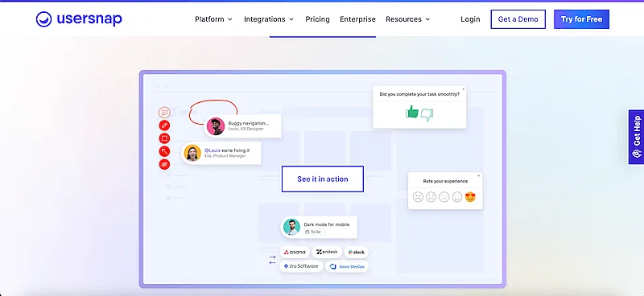Viewport: 644px width, 296px height.
Task: Click the Usersnap logo
Action: coord(79,18)
